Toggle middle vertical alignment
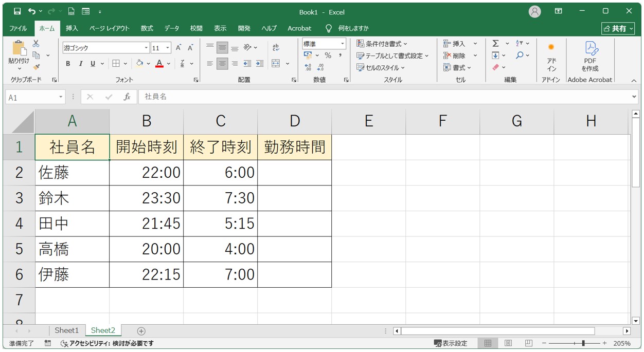This screenshot has width=644, height=352. (x=222, y=48)
